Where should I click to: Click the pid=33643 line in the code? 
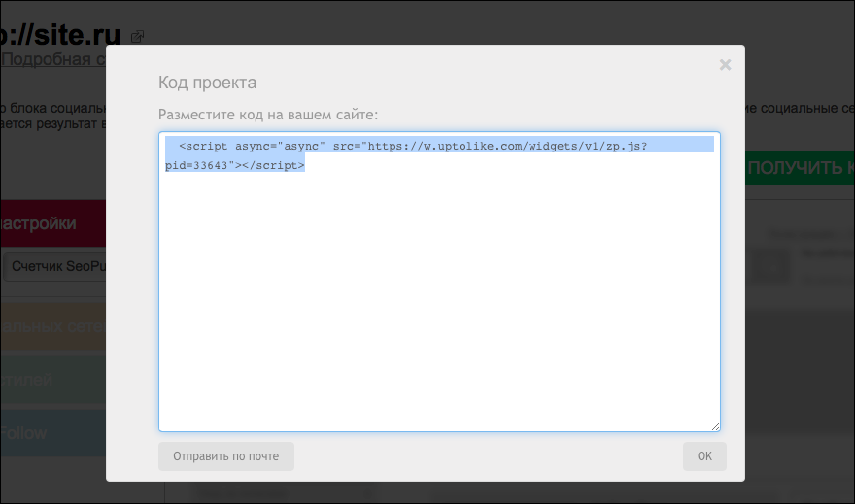coord(235,165)
